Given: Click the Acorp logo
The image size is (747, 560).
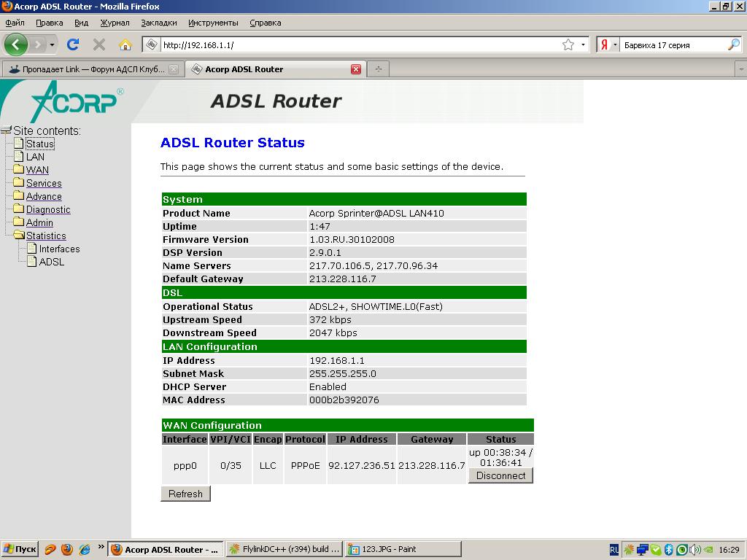Looking at the screenshot, I should tap(76, 101).
